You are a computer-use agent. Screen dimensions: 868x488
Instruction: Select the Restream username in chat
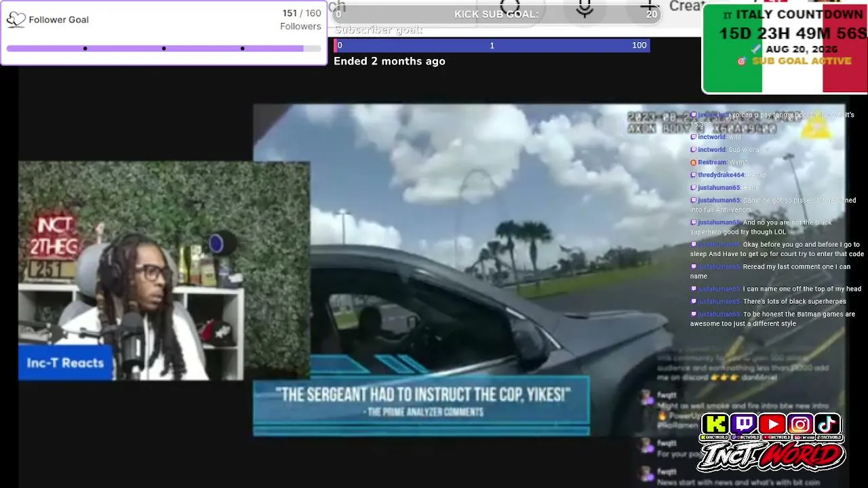coord(713,163)
